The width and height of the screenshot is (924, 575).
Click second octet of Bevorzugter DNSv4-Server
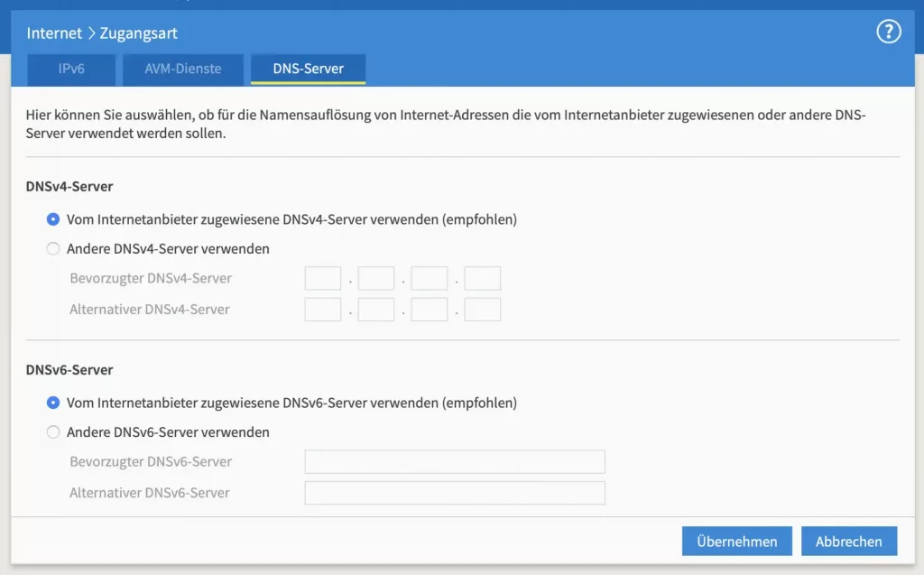376,279
